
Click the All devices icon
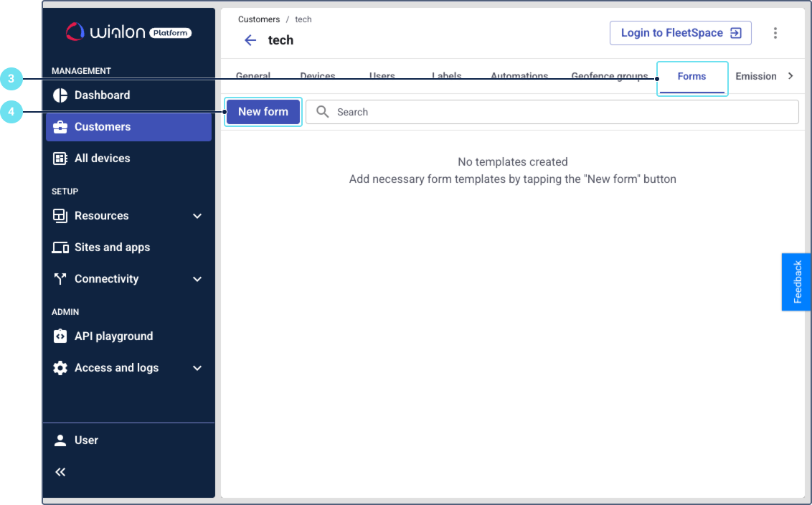(60, 159)
